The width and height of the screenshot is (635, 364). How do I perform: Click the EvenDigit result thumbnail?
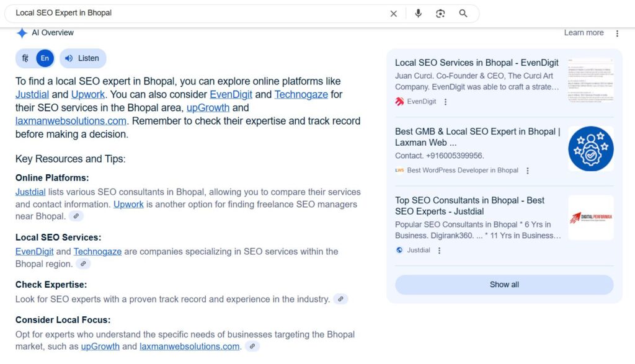point(590,80)
